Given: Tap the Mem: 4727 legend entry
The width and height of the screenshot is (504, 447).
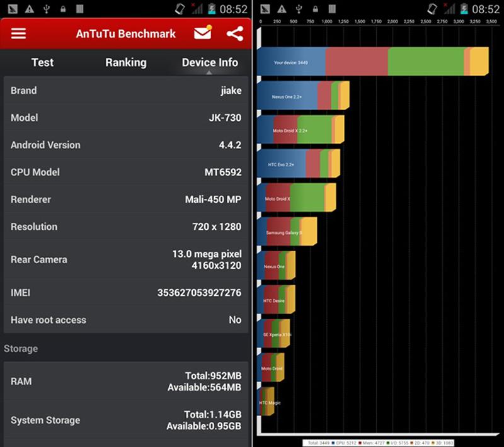Looking at the screenshot, I should click(x=371, y=443).
